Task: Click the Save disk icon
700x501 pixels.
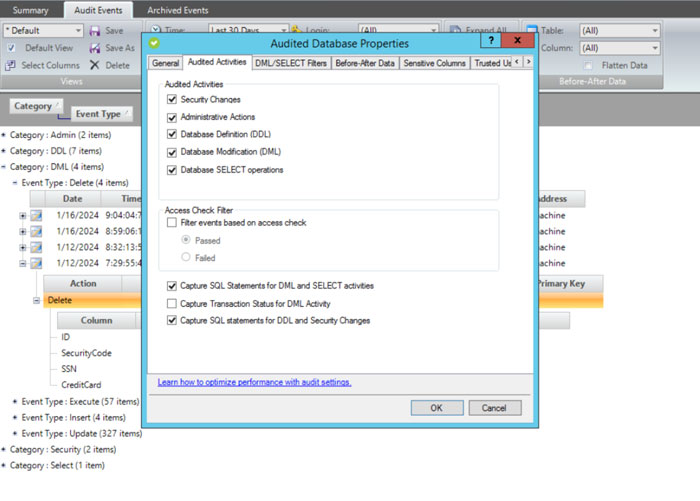Action: pos(94,31)
